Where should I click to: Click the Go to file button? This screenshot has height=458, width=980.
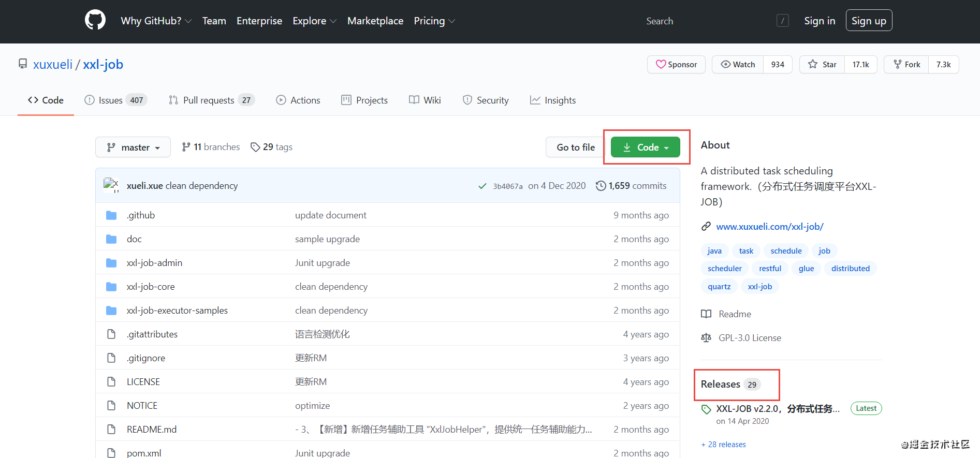pyautogui.click(x=576, y=147)
